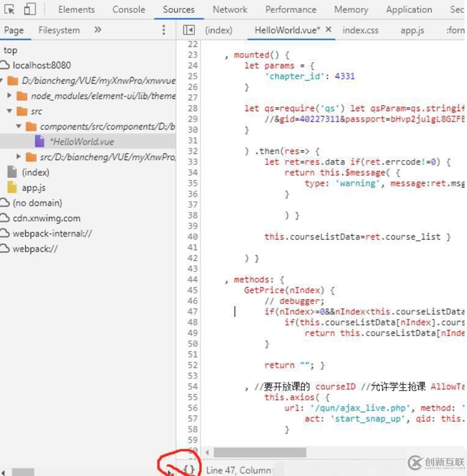The width and height of the screenshot is (467, 476).
Task: Close the HelloWorld.vue editor tab
Action: 328,29
